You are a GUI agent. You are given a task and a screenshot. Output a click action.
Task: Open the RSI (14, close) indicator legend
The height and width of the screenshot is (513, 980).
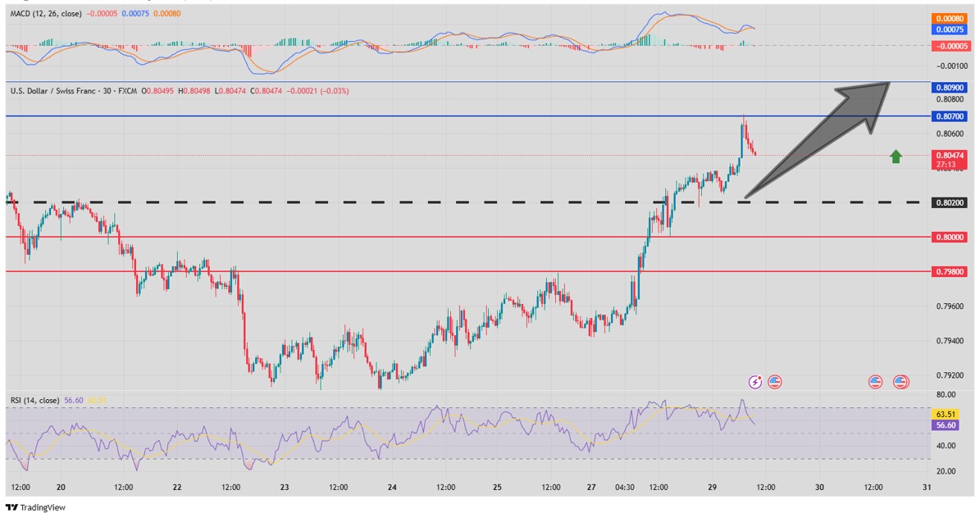point(35,401)
